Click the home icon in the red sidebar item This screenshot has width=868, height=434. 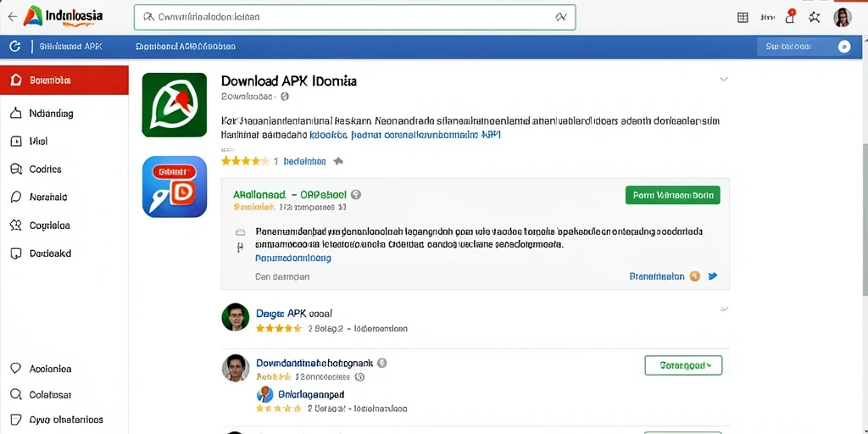16,81
